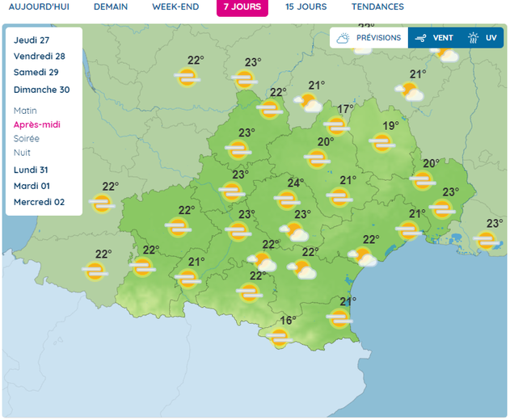
Task: Click the weather icon below 17°
Action: (336, 125)
